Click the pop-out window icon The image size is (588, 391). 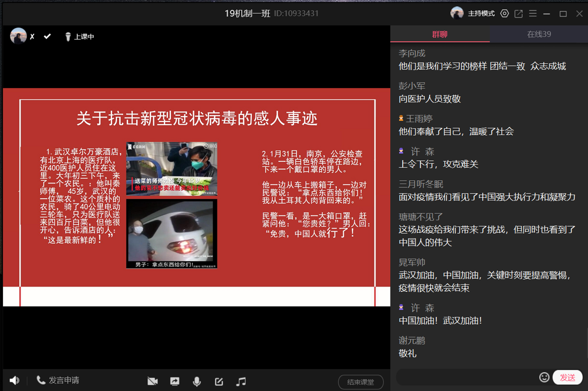click(519, 14)
